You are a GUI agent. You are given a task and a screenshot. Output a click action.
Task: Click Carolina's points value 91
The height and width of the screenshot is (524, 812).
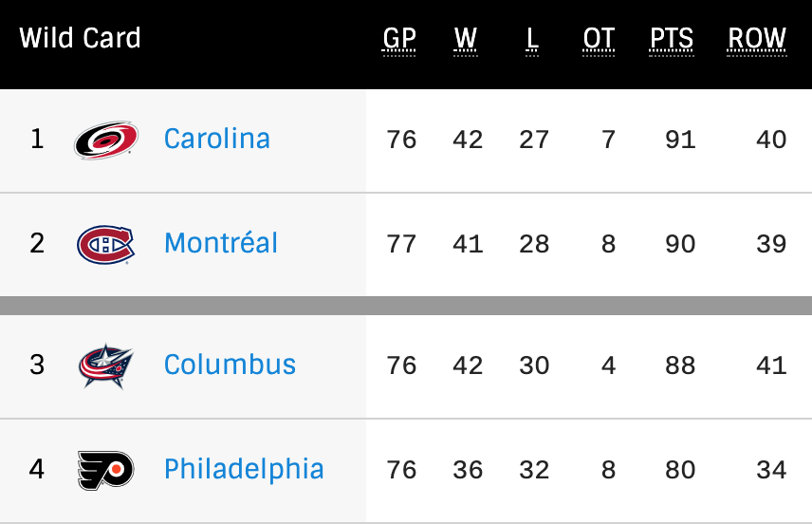(680, 140)
